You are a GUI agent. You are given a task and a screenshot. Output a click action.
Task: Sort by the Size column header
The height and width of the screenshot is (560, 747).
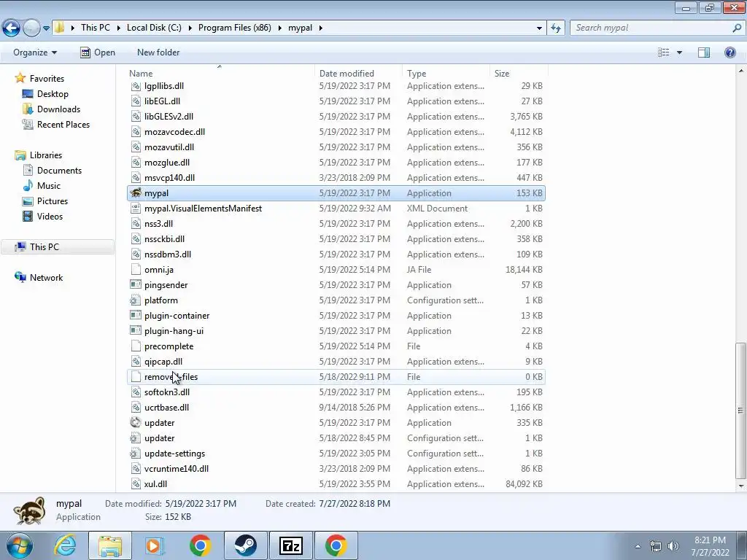(x=519, y=74)
